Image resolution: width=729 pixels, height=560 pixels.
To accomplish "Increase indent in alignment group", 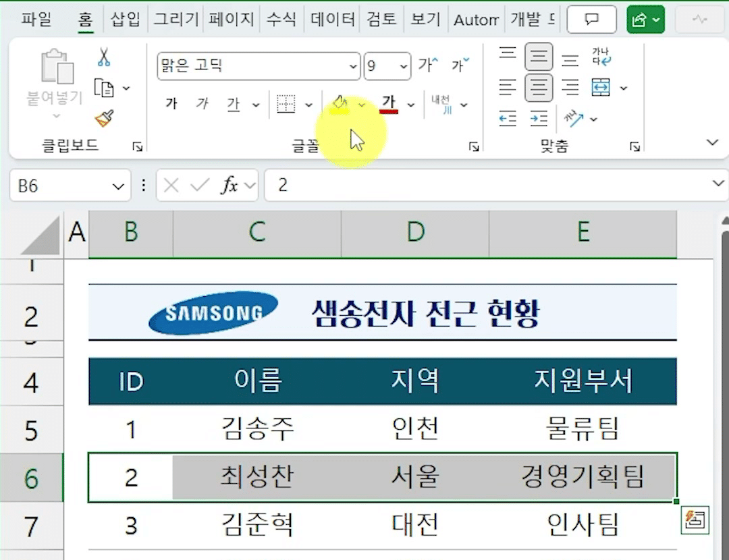I will [x=539, y=119].
